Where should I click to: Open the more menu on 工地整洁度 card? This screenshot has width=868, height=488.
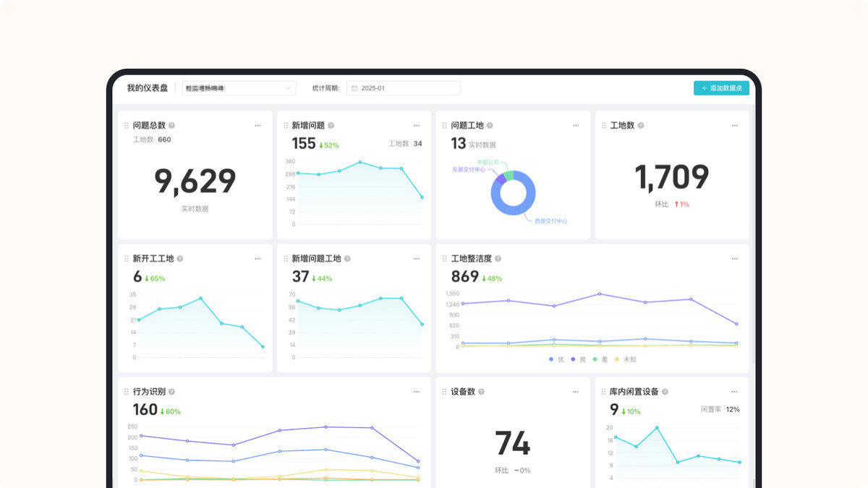(x=735, y=258)
